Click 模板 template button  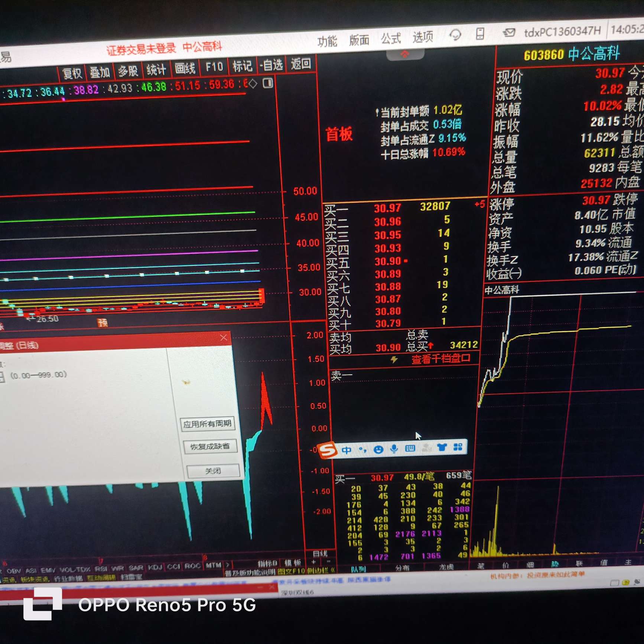[292, 563]
